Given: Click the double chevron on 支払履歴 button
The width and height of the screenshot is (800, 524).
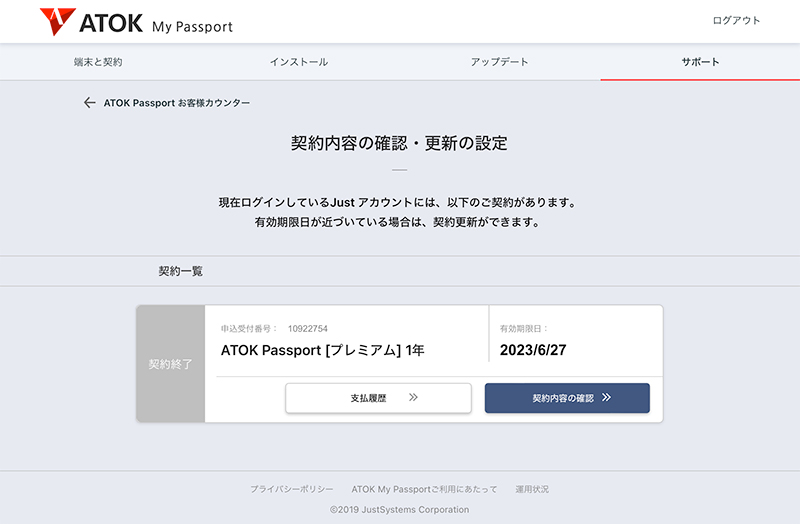Looking at the screenshot, I should click(413, 397).
